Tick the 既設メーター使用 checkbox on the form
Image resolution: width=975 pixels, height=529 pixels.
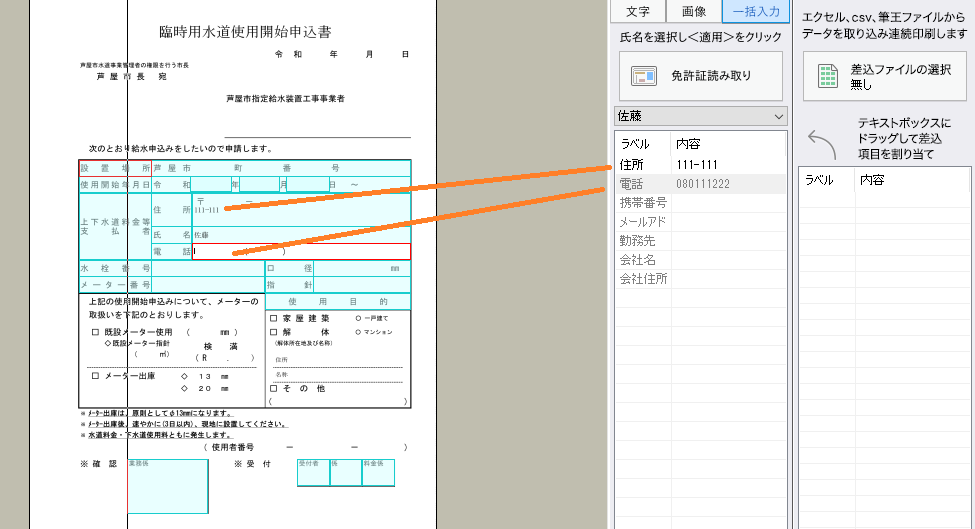tap(95, 332)
